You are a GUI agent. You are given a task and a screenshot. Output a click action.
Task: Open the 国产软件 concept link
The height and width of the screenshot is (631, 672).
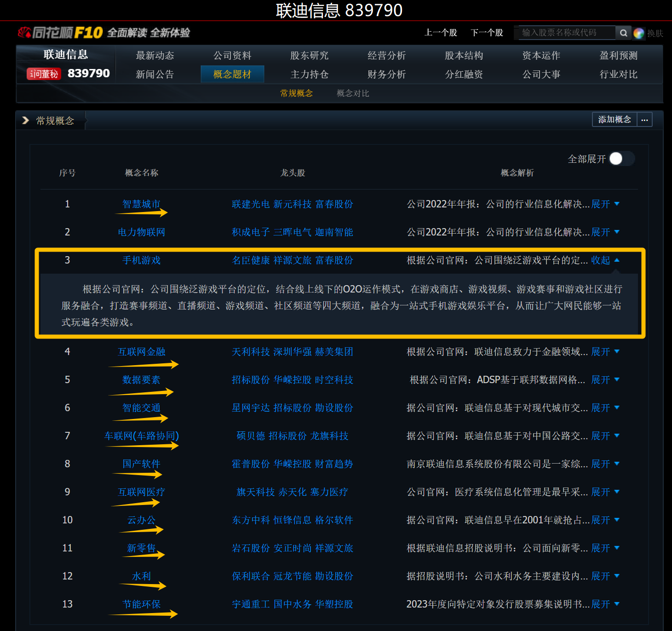coord(142,464)
